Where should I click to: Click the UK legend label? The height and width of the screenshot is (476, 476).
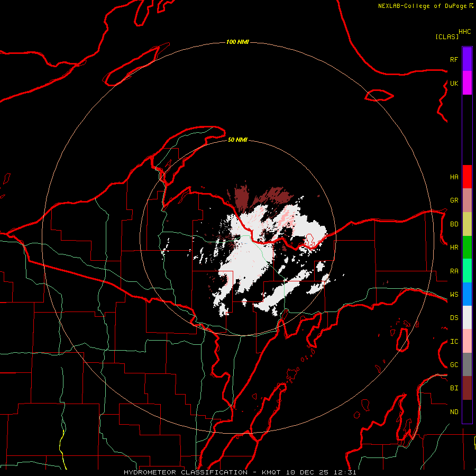[454, 83]
